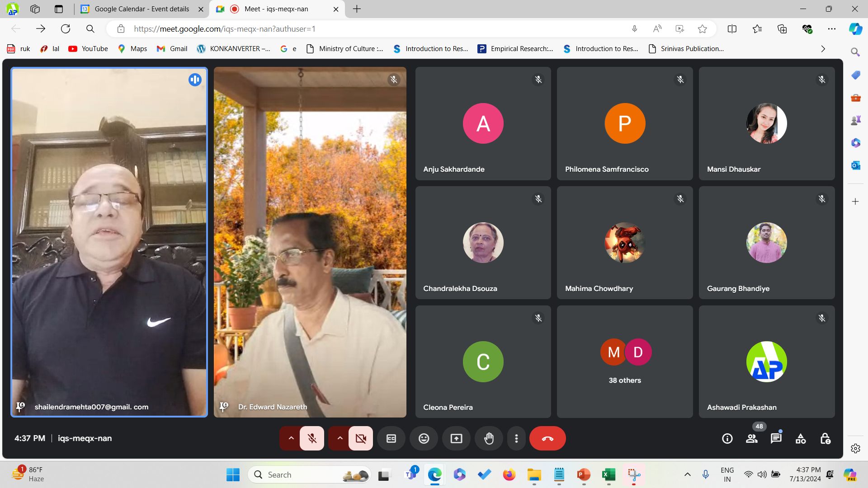Open host controls lock icon
This screenshot has width=868, height=488.
[825, 438]
